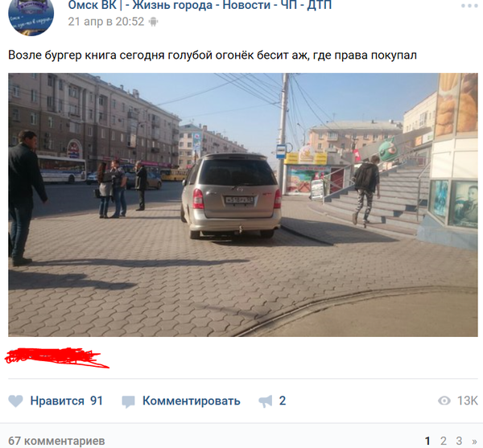
Task: Go to comments page 2
Action: (x=444, y=441)
